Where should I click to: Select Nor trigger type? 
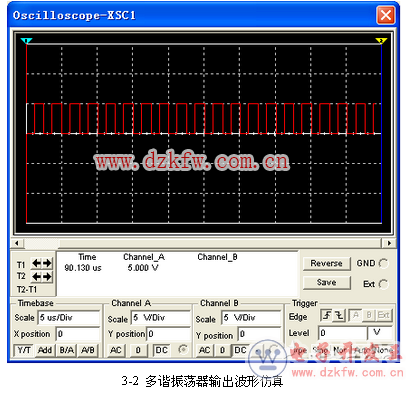340,350
